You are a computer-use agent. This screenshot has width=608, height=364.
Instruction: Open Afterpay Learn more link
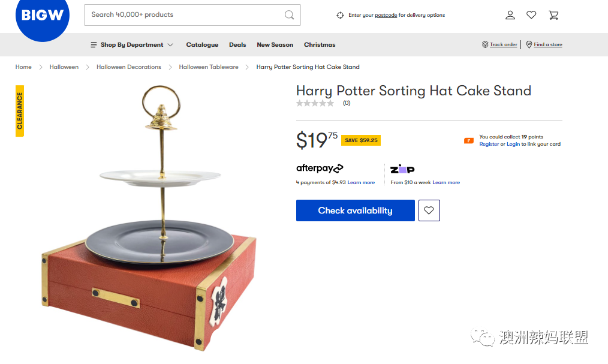coord(361,182)
